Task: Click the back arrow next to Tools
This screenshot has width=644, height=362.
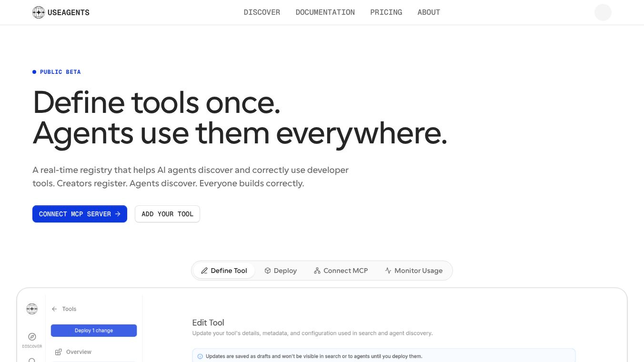Action: [54, 309]
